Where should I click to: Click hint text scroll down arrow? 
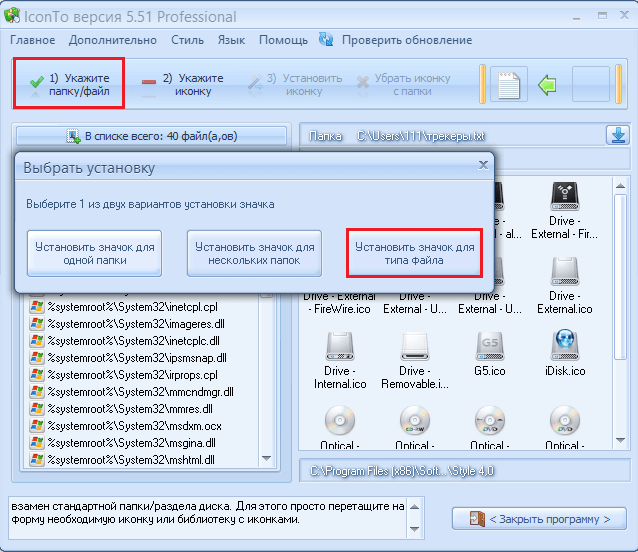point(414,529)
